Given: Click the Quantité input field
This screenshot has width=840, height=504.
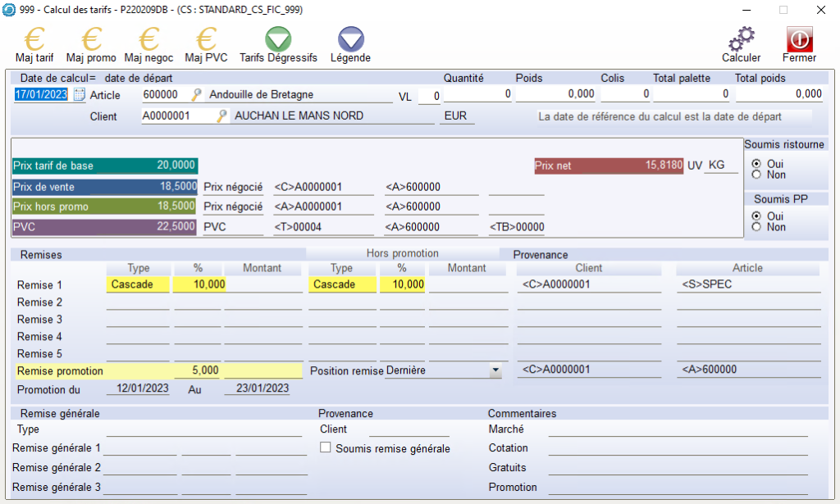Looking at the screenshot, I should tap(478, 95).
